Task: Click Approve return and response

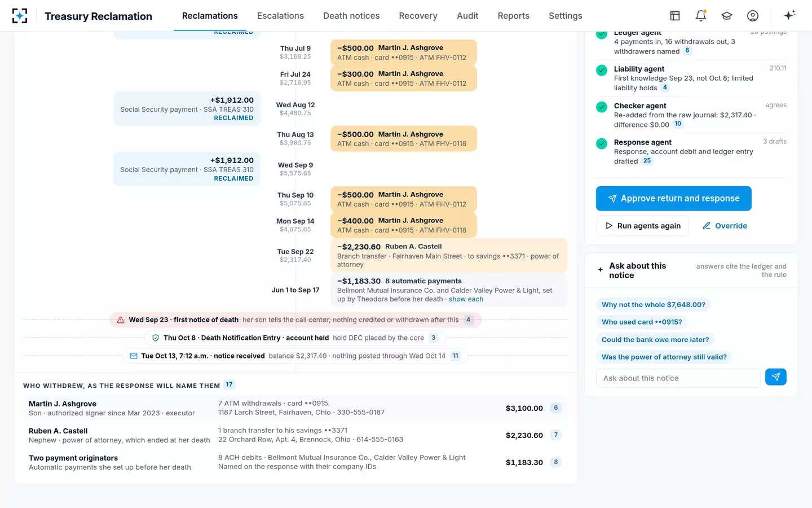Action: [673, 199]
